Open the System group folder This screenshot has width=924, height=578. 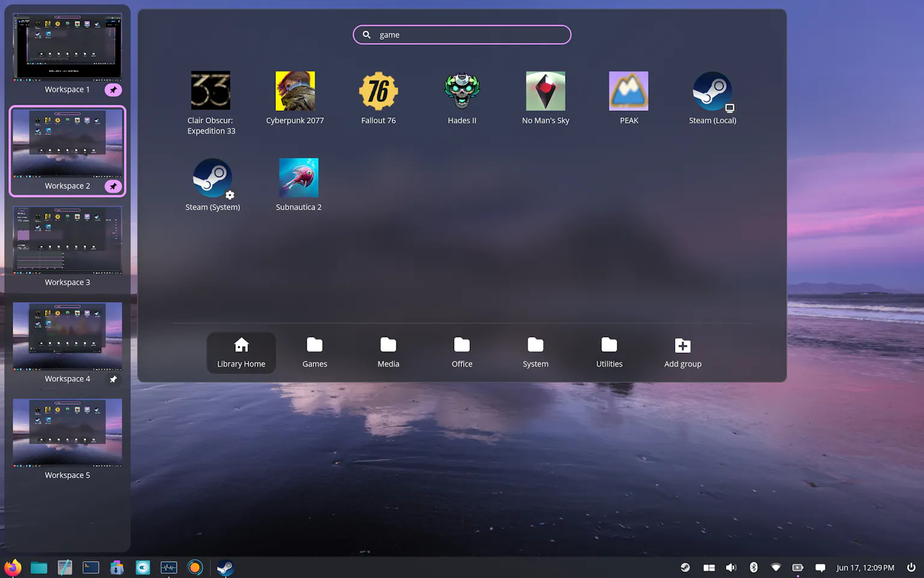click(535, 353)
